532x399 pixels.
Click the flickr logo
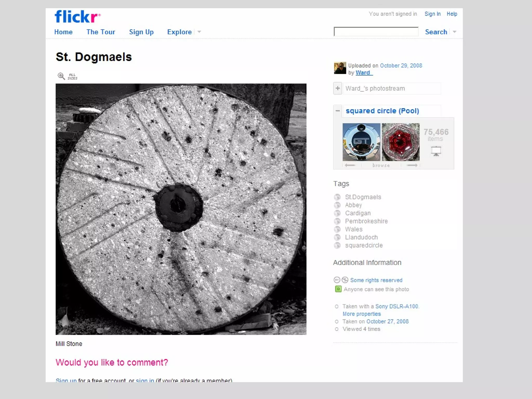coord(77,17)
